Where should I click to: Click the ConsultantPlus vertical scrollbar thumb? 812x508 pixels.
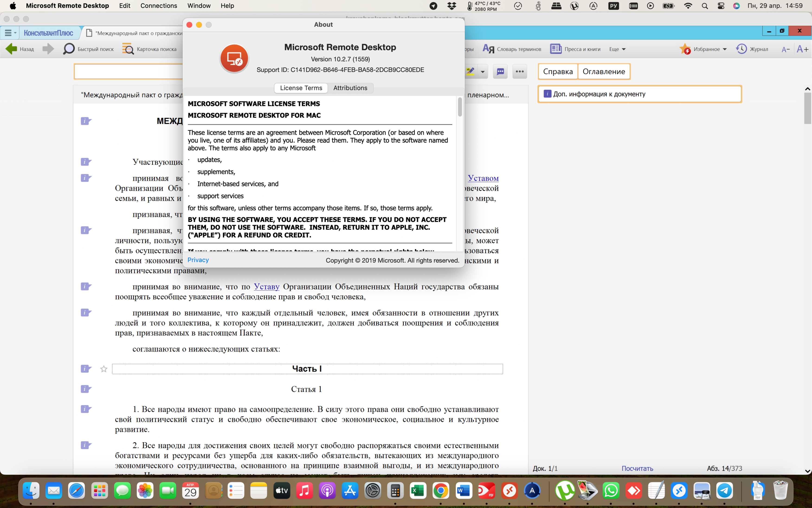808,108
